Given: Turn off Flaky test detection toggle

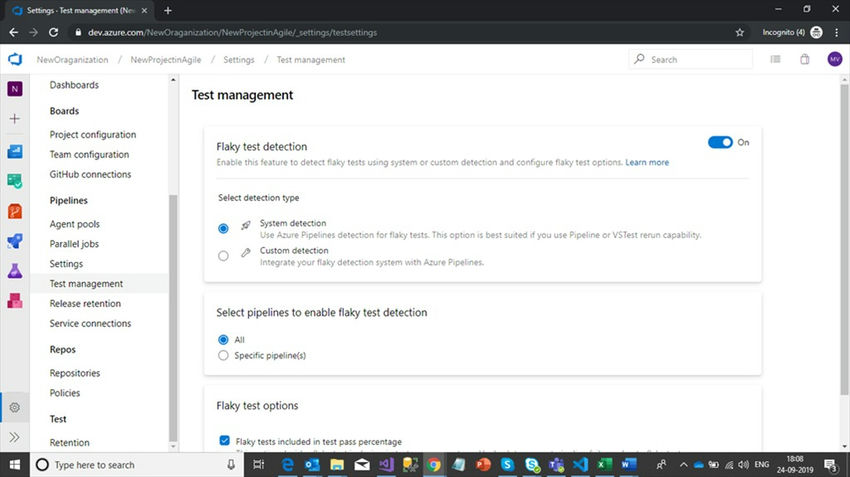Looking at the screenshot, I should coord(720,142).
